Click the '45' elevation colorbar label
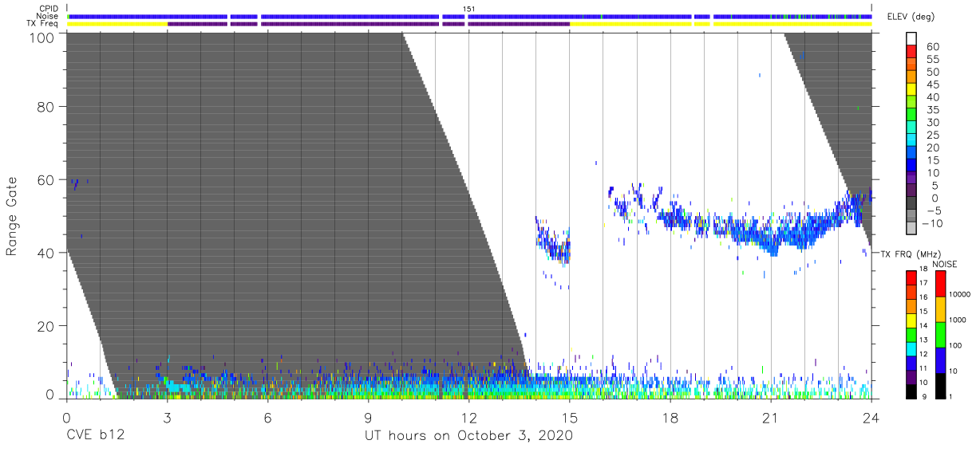This screenshot has height=452, width=980. point(932,85)
